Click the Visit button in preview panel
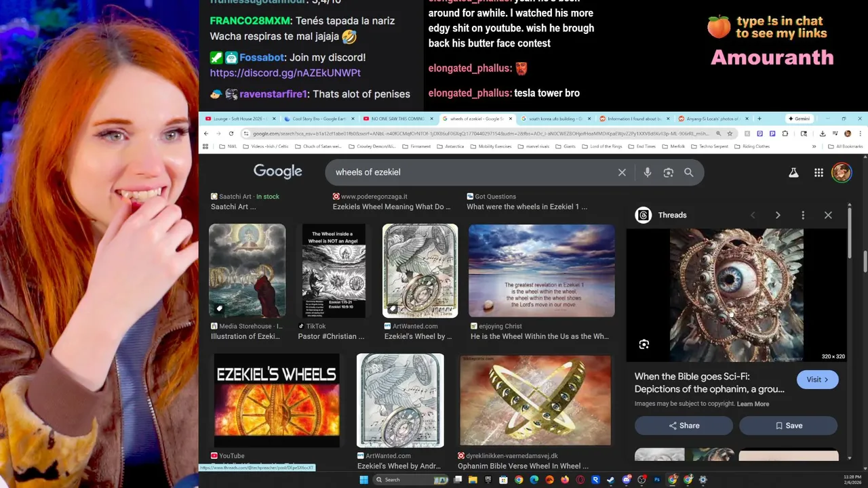The width and height of the screenshot is (868, 488). pos(817,380)
